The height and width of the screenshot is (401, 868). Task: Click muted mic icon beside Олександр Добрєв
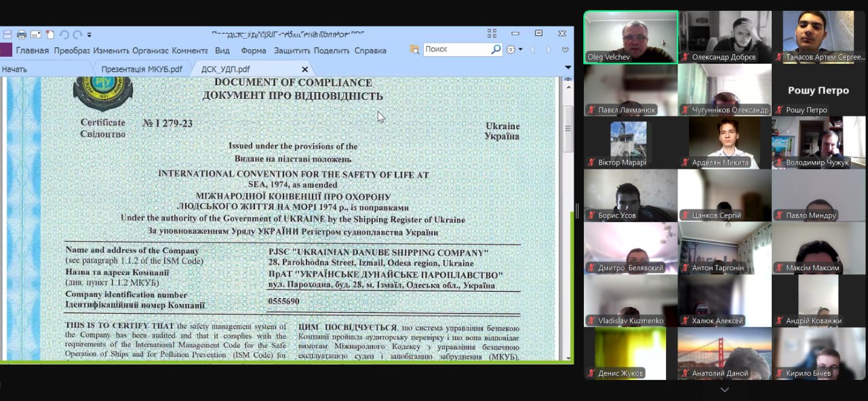pyautogui.click(x=686, y=57)
